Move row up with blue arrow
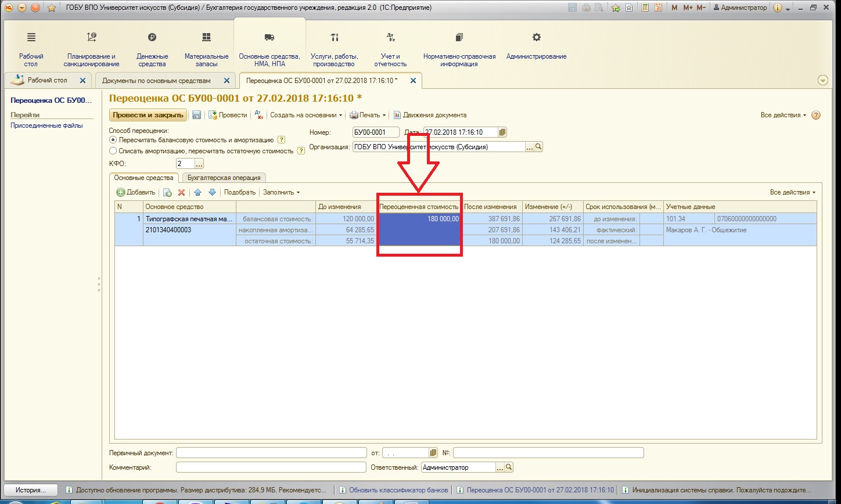 coord(197,192)
